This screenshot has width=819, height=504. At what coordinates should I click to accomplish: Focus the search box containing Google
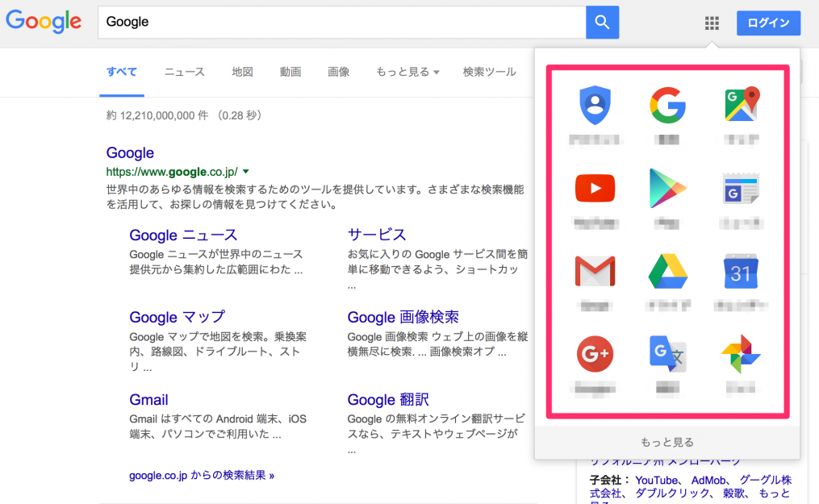(341, 23)
